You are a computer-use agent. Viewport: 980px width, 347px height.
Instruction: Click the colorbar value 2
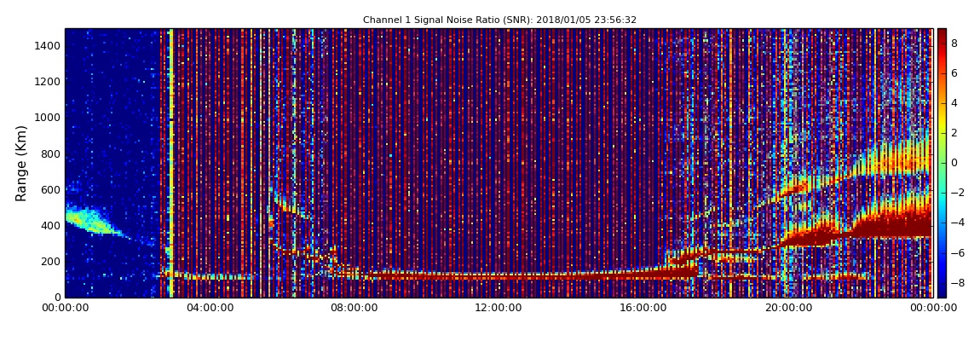point(955,133)
